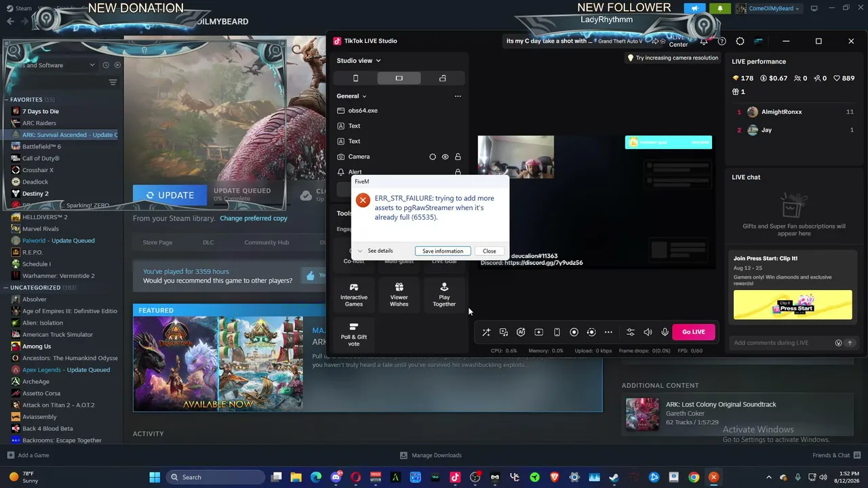The image size is (868, 488).
Task: Open the three-dots more options in the bottom toolbar
Action: [608, 332]
